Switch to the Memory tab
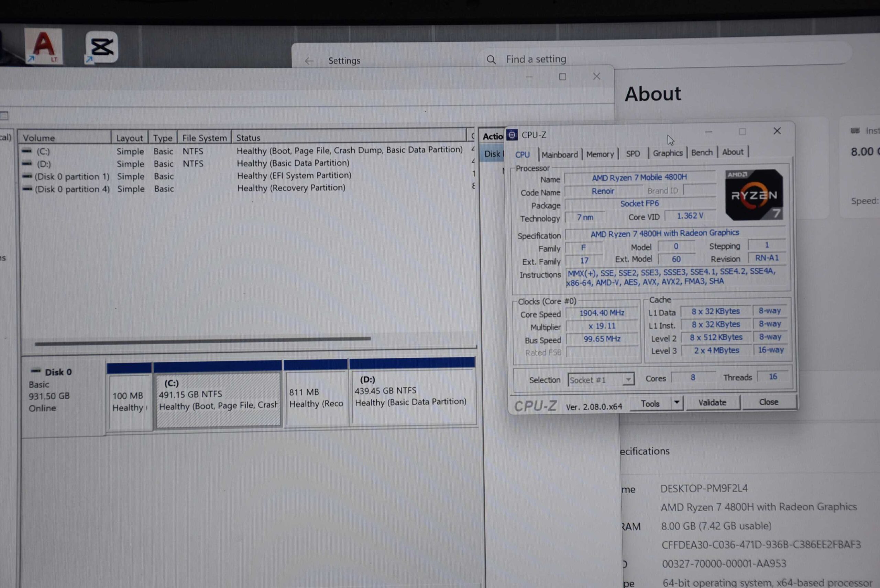Viewport: 880px width, 588px height. pyautogui.click(x=599, y=154)
